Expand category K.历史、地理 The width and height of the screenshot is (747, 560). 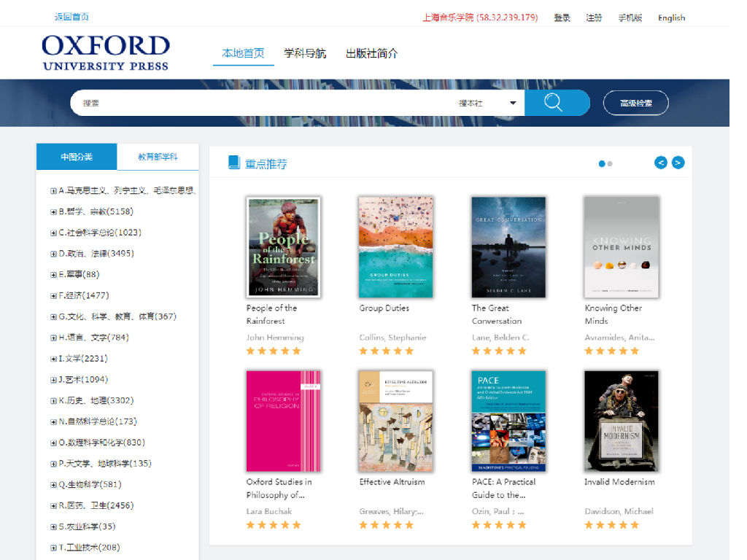click(x=53, y=401)
